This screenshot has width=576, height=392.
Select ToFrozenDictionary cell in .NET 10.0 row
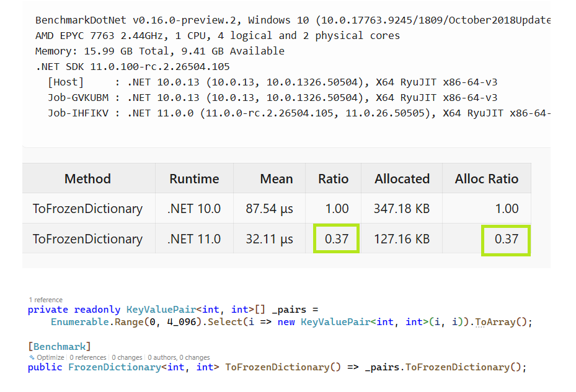(87, 209)
